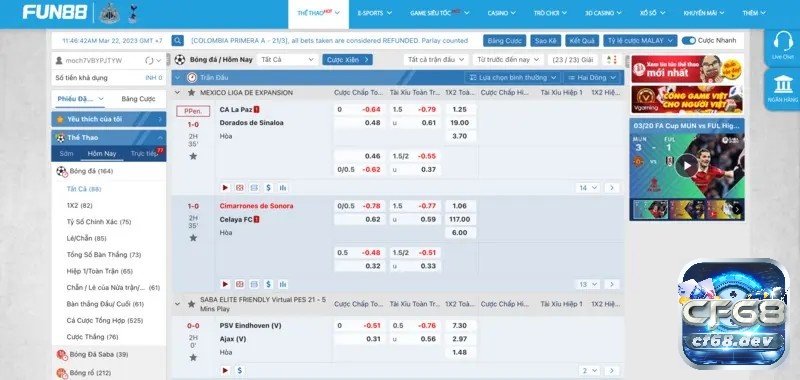The image size is (800, 380).
Task: Open statistics chart icon for Cimarrones match
Action: 283,284
